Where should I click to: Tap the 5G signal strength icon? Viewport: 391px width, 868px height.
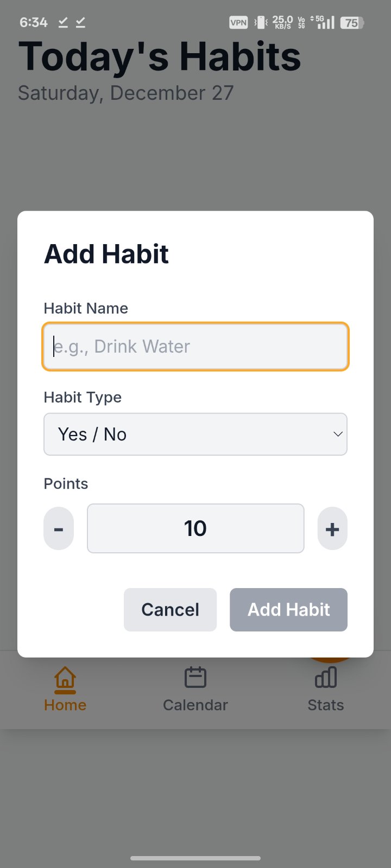(x=323, y=22)
